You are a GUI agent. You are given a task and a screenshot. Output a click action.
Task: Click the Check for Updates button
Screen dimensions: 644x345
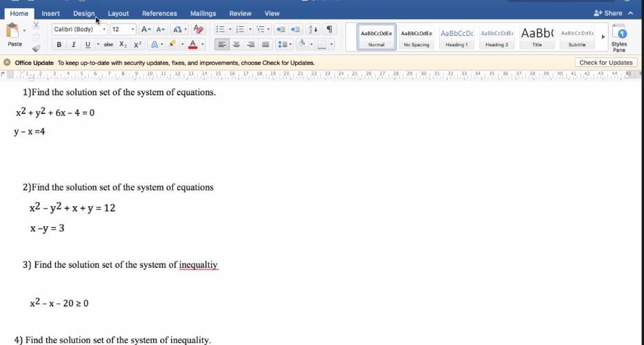point(605,63)
